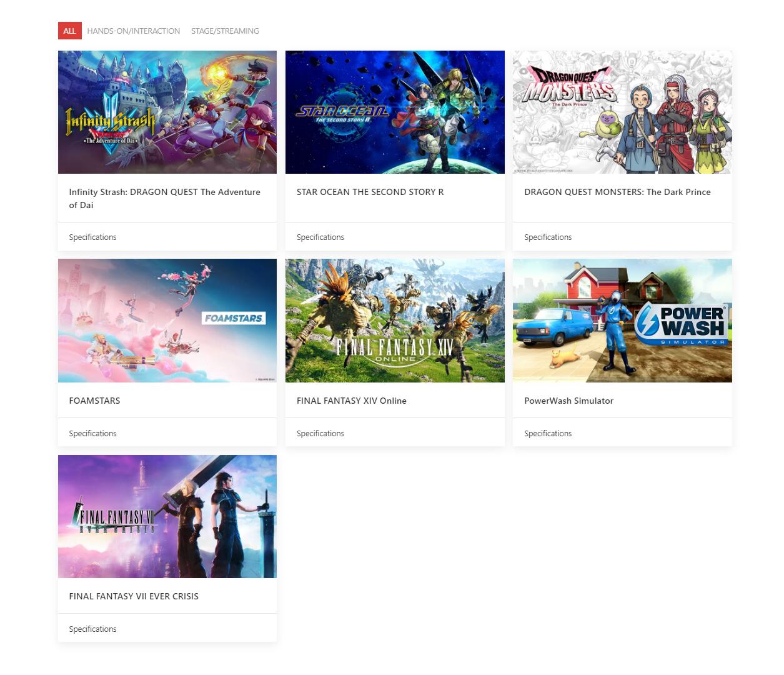Expand Specifications under DRAGON QUEST MONSTERS card
Viewport: 784px width, 675px height.
[x=548, y=237]
